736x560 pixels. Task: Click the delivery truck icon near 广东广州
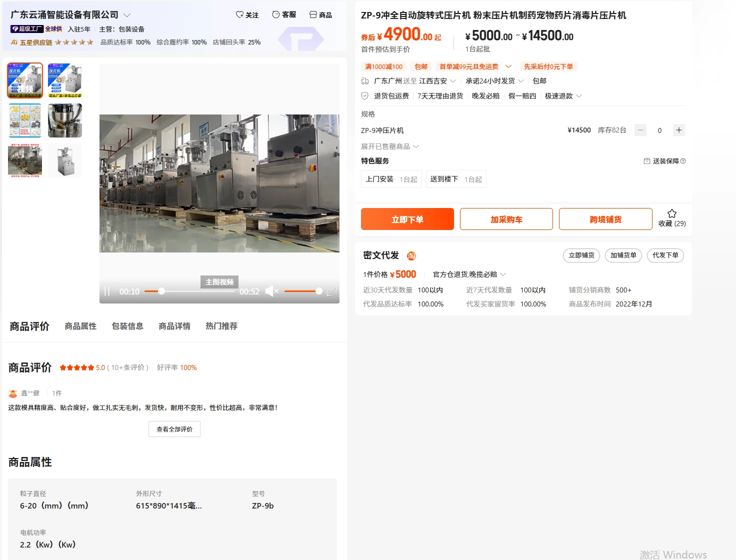tap(365, 81)
